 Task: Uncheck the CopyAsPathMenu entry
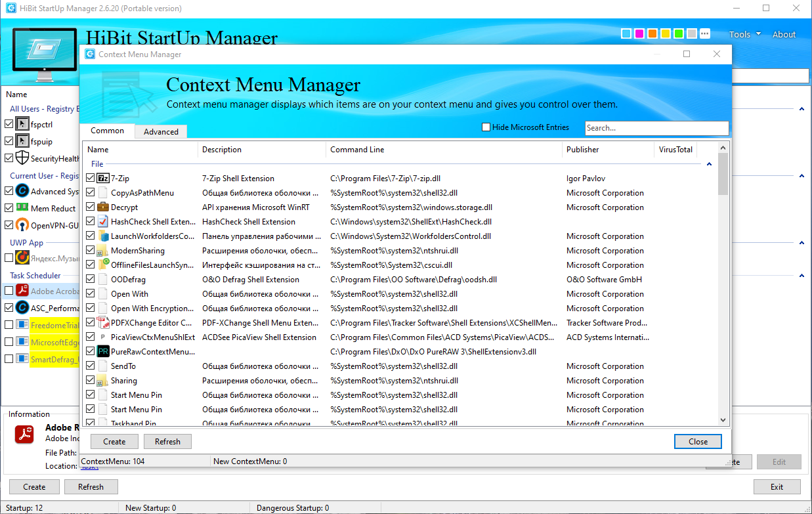tap(91, 193)
